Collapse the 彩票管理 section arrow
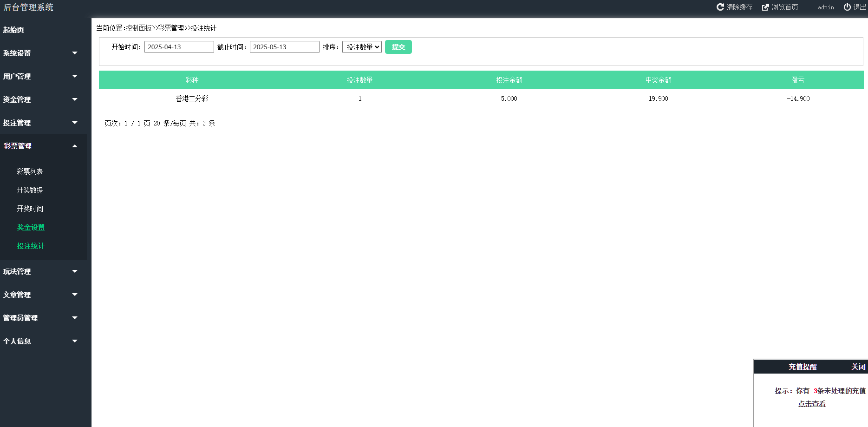The height and width of the screenshot is (427, 868). pos(75,146)
